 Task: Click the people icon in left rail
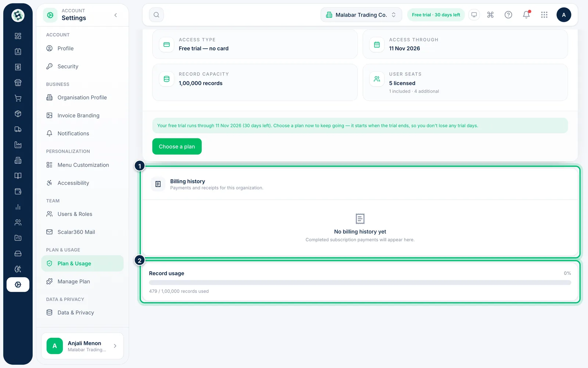click(18, 222)
